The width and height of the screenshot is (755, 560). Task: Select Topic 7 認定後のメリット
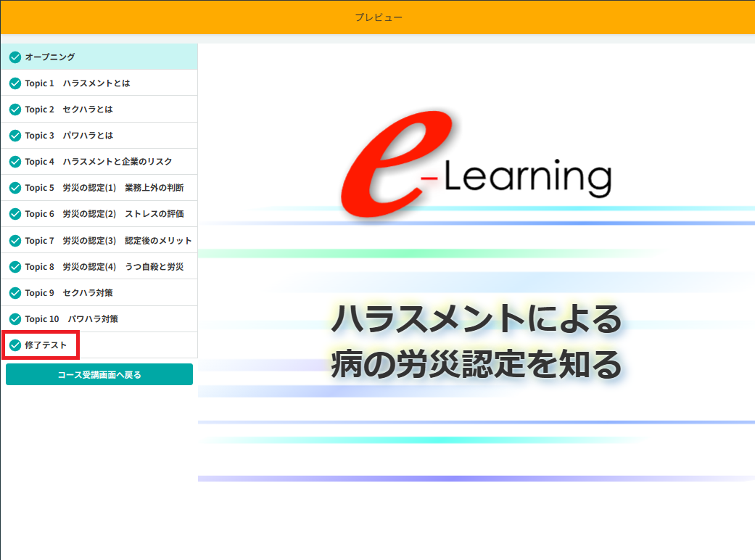click(x=99, y=240)
